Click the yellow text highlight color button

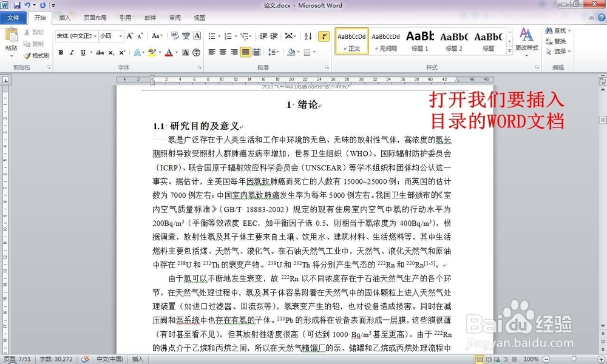pos(152,52)
